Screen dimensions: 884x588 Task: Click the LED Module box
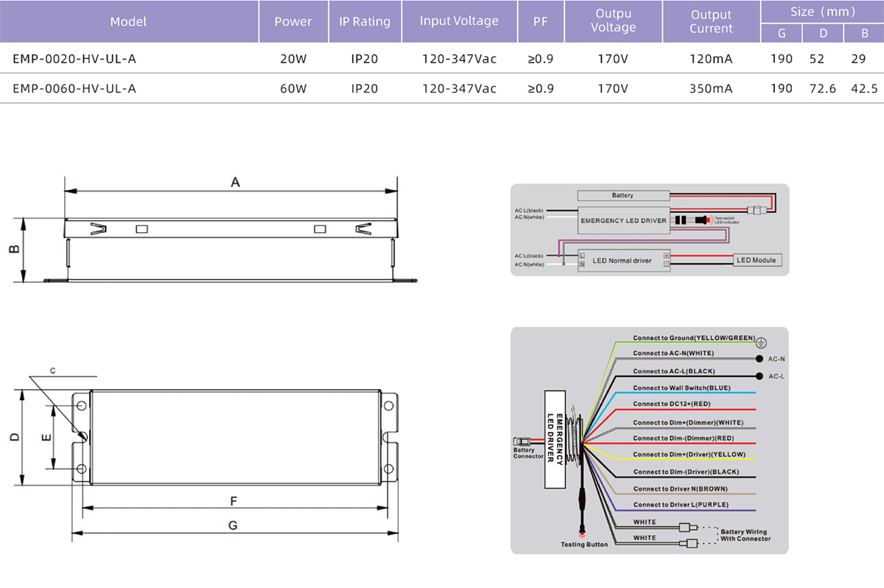click(x=758, y=260)
